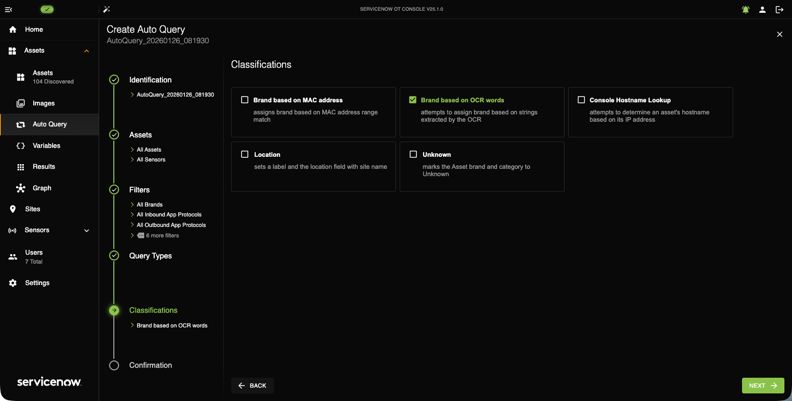The image size is (792, 401).
Task: Collapse sidebar using top-left menu icon
Action: pos(9,9)
